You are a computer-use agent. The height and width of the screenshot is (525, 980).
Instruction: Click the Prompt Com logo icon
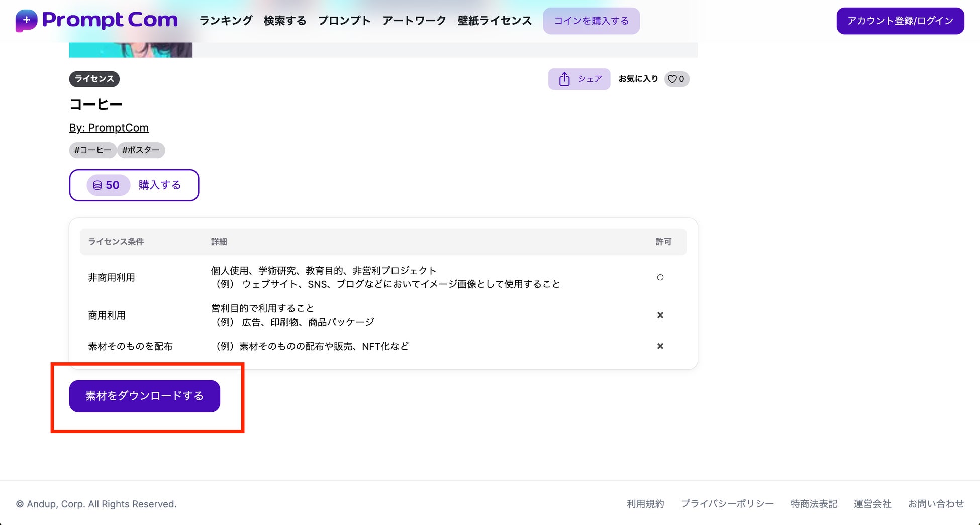tap(26, 21)
